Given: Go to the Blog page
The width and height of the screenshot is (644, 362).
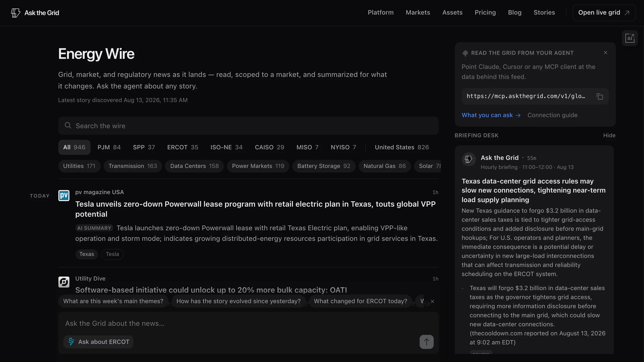Looking at the screenshot, I should (x=515, y=13).
